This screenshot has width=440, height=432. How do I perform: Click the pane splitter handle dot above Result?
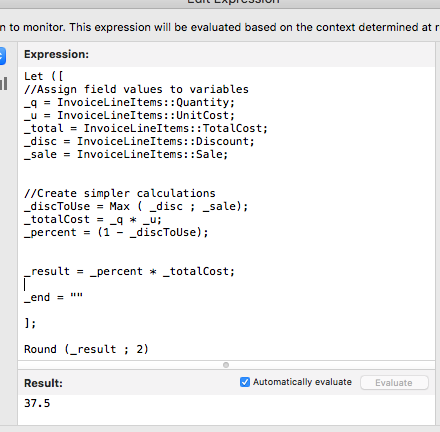coord(226,365)
